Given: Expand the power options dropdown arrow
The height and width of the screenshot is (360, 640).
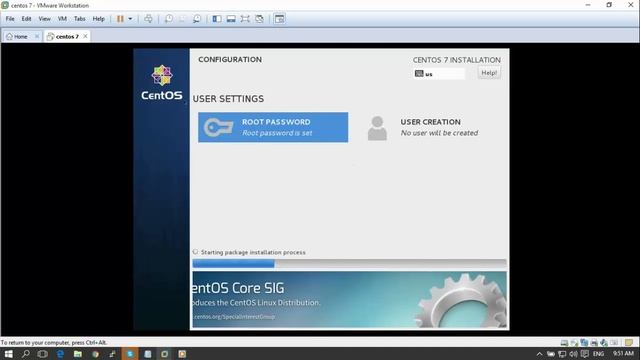Looking at the screenshot, I should pos(130,19).
